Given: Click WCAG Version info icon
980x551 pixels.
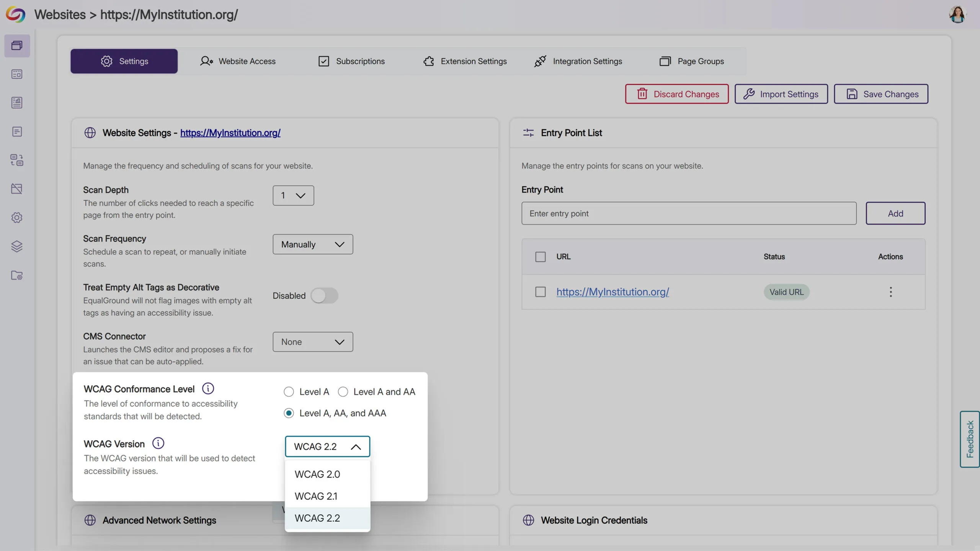Looking at the screenshot, I should point(158,443).
